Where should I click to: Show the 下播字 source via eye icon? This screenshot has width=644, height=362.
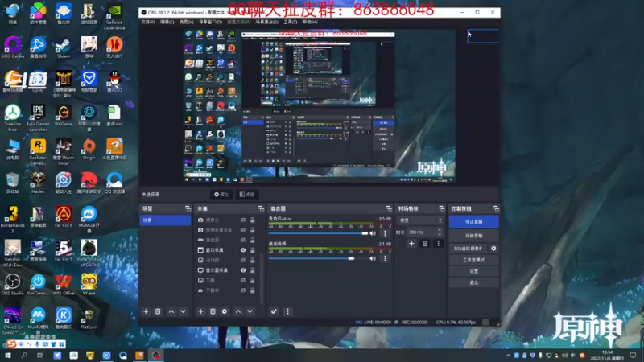tap(243, 290)
